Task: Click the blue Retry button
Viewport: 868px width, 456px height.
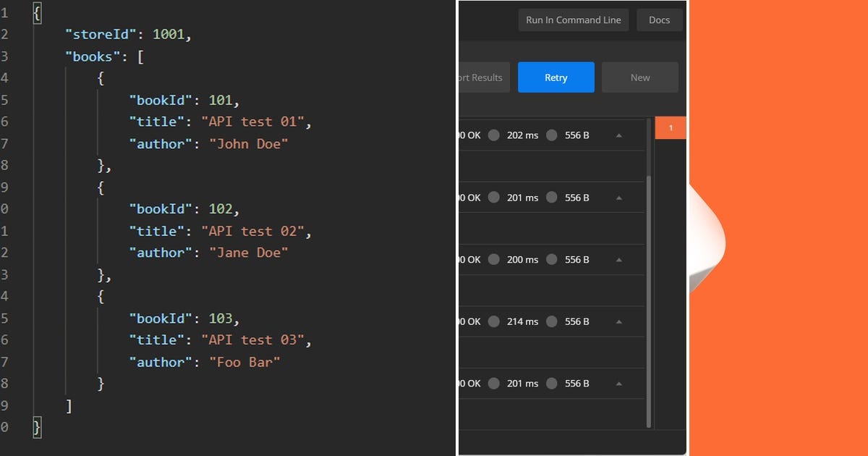Action: click(x=556, y=77)
